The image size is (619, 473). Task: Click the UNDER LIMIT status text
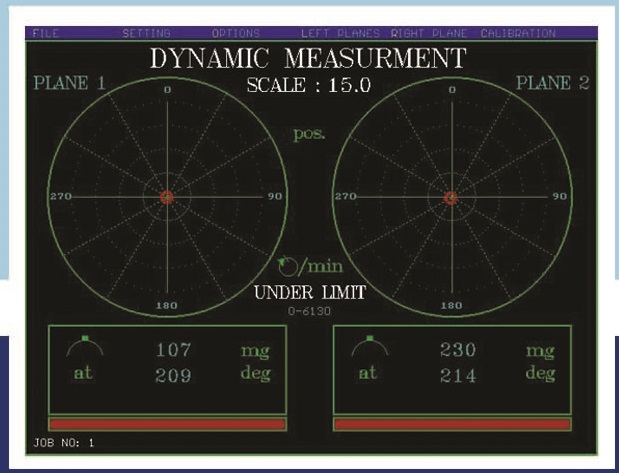coord(309,293)
